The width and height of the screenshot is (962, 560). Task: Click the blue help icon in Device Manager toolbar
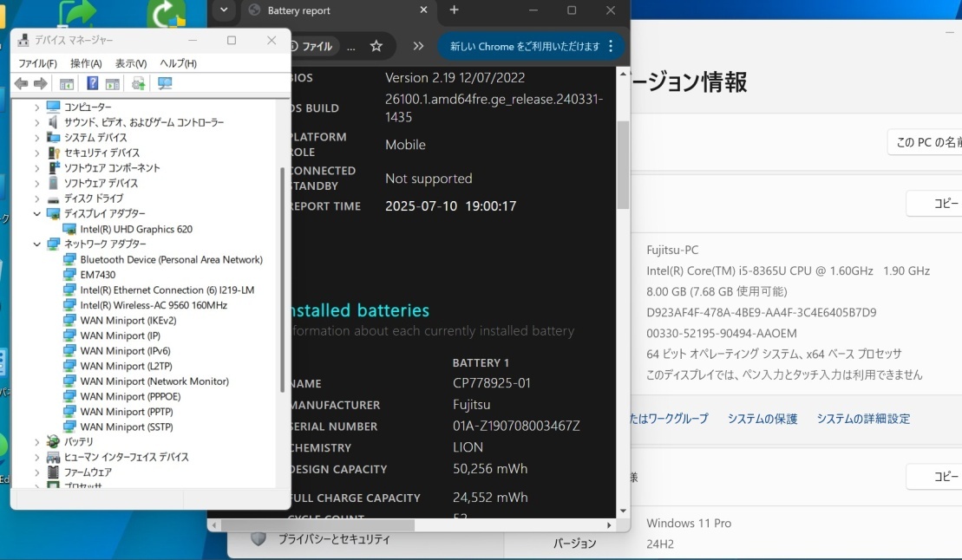[92, 83]
